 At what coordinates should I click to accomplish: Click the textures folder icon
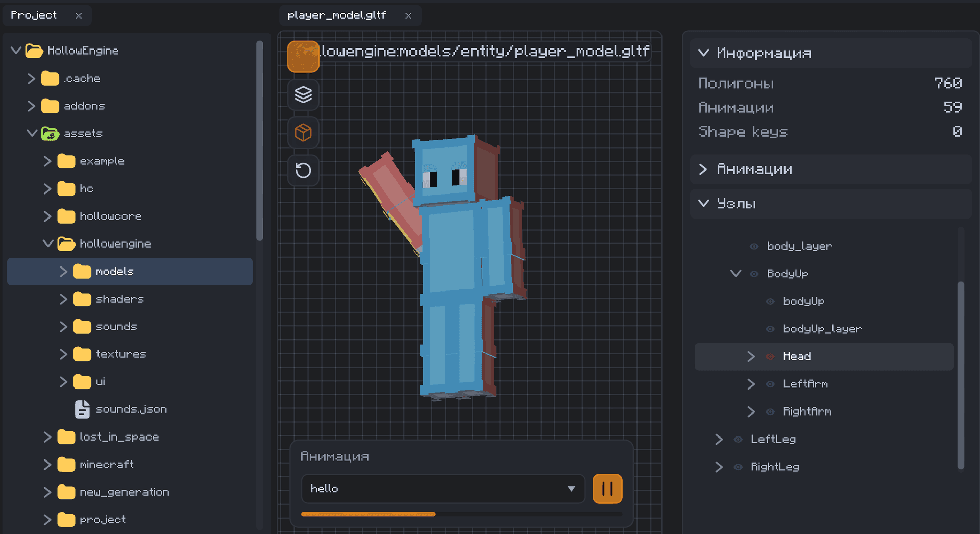tap(82, 354)
